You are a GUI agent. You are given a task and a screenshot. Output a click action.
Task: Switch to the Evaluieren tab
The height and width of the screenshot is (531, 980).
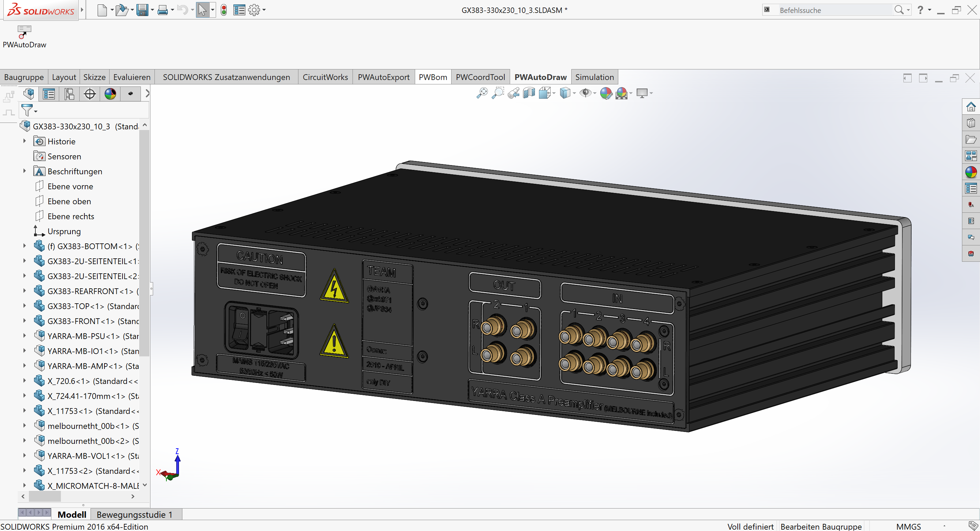coord(132,77)
